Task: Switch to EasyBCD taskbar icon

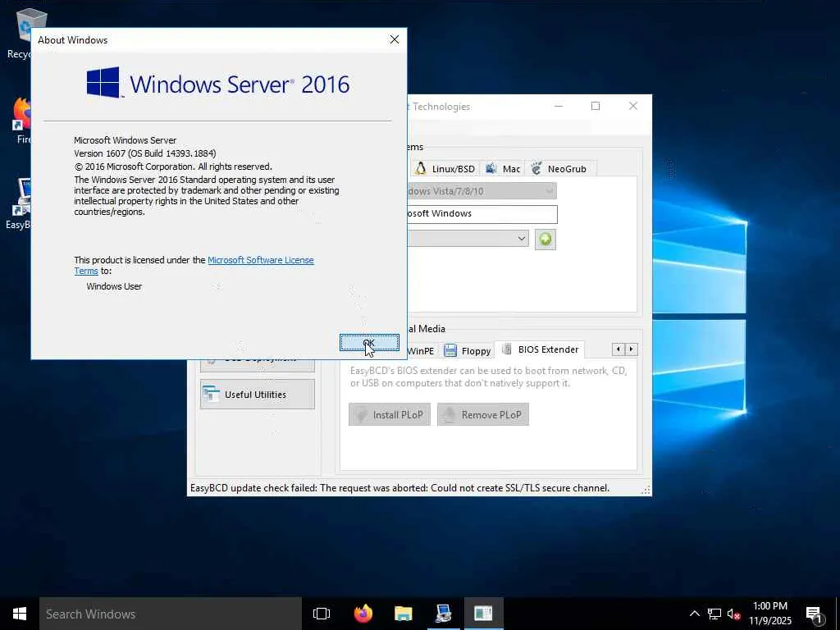Action: (x=443, y=614)
